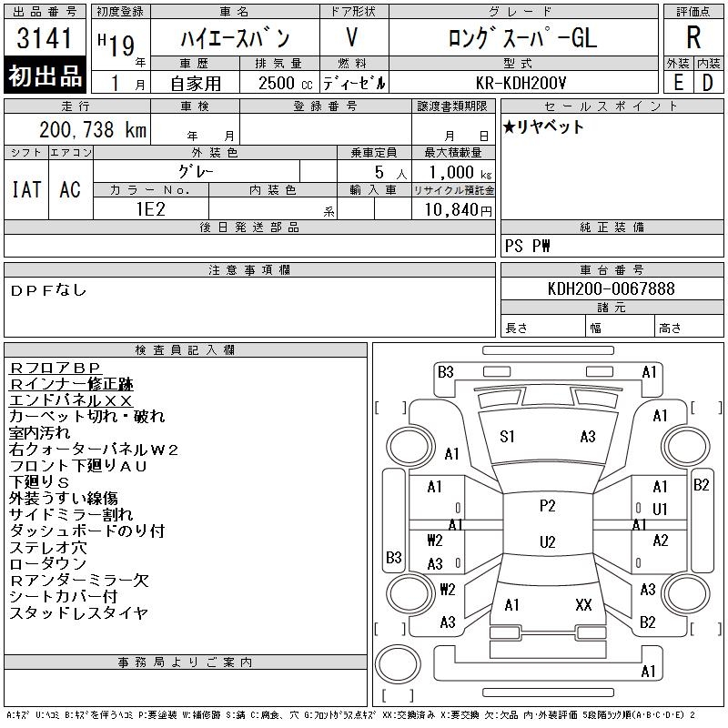The image size is (728, 728).
Task: Select the note シートカバー付
Action: [63, 596]
